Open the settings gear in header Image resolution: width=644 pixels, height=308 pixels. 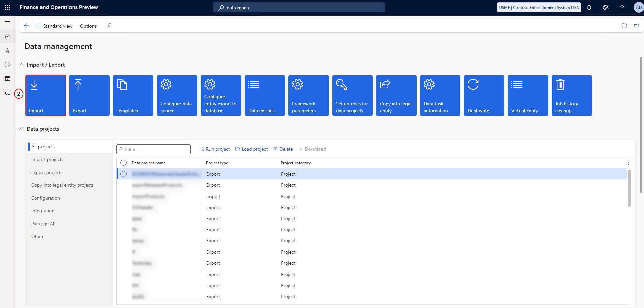pyautogui.click(x=606, y=7)
